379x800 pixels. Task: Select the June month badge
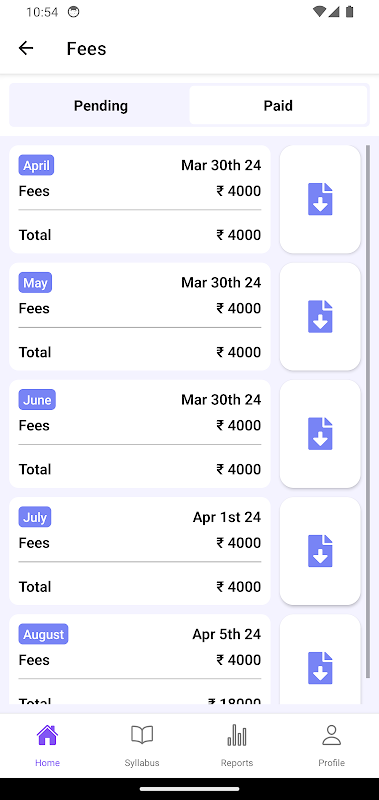click(37, 399)
